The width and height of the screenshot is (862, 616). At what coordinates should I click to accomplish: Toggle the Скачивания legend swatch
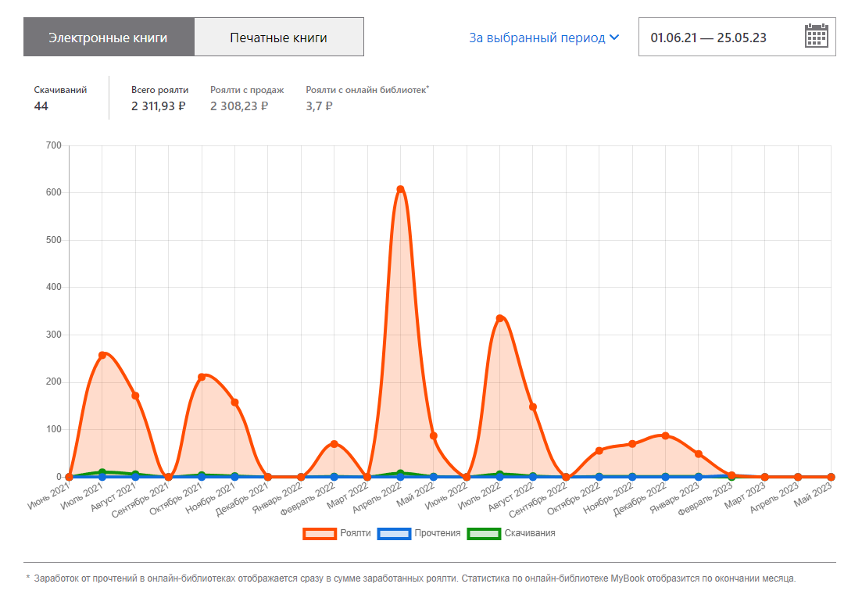click(484, 533)
